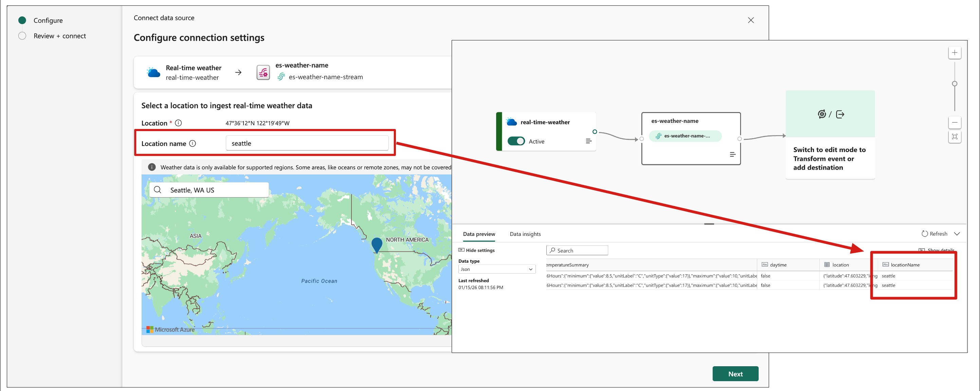Collapse panel via Hide settings

(x=476, y=250)
